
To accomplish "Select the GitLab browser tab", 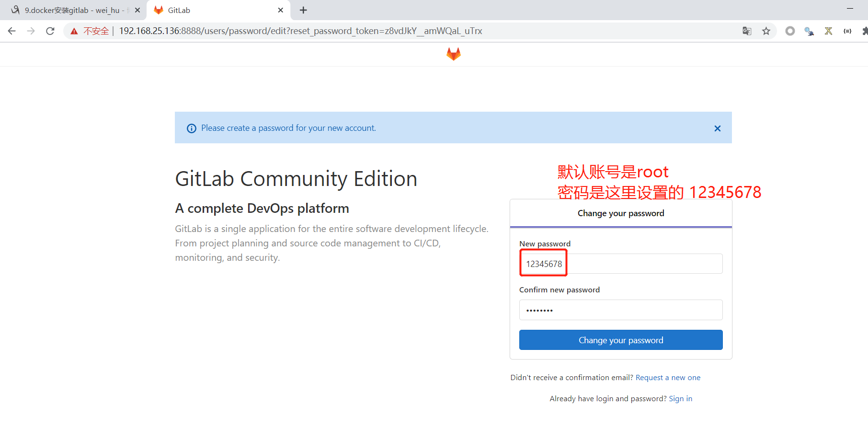I will click(218, 10).
